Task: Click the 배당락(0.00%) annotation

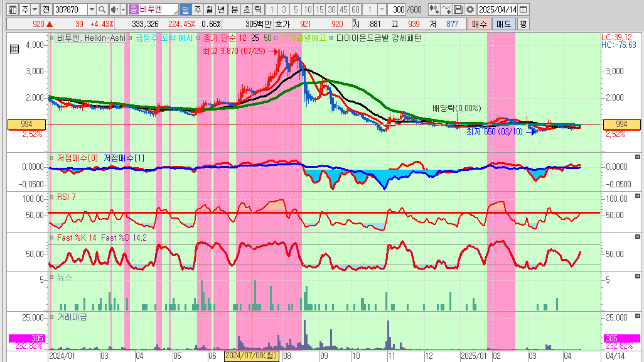Action: tap(457, 108)
